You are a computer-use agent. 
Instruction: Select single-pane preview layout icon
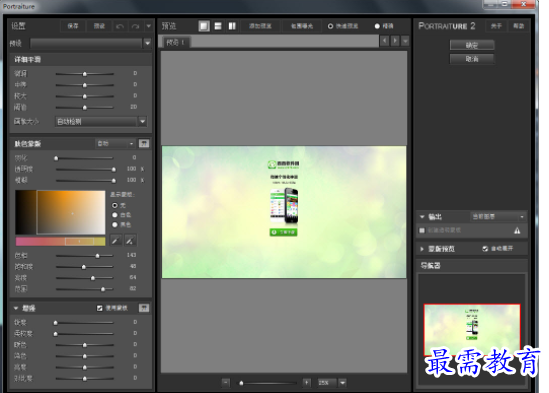tap(204, 26)
